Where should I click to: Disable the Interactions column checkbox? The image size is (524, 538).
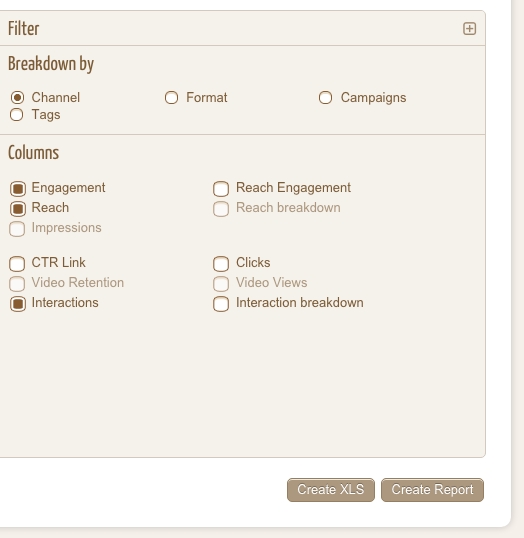pyautogui.click(x=18, y=304)
